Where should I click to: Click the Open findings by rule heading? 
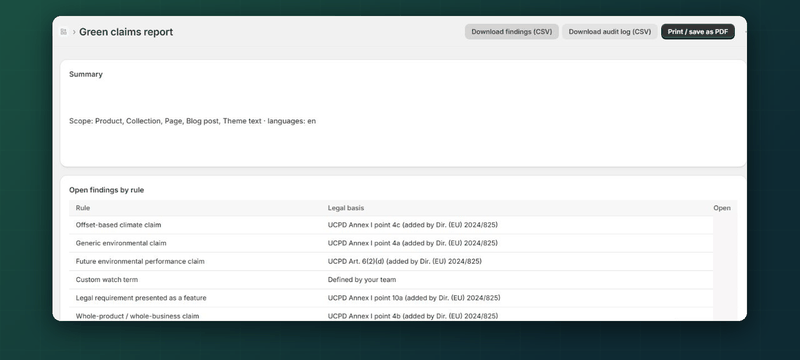[107, 190]
